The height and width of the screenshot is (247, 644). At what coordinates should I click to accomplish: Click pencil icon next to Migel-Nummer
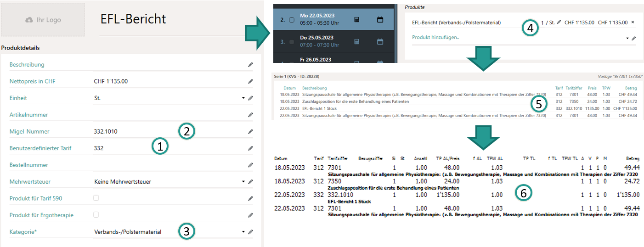pos(250,132)
